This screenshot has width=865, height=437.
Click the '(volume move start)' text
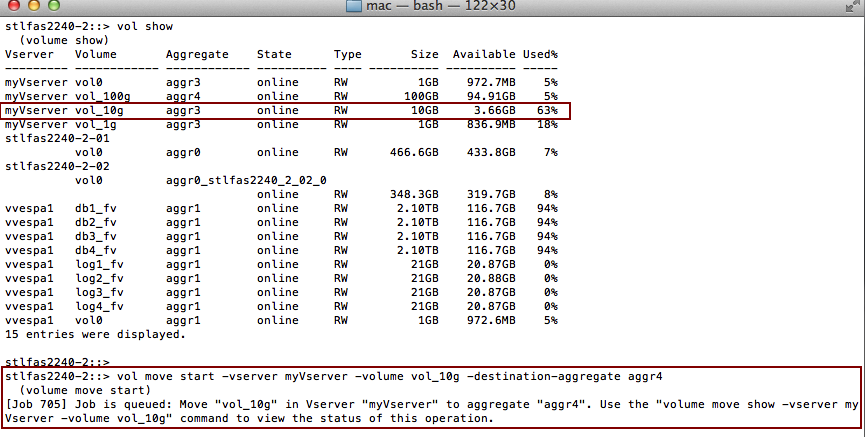(x=85, y=391)
